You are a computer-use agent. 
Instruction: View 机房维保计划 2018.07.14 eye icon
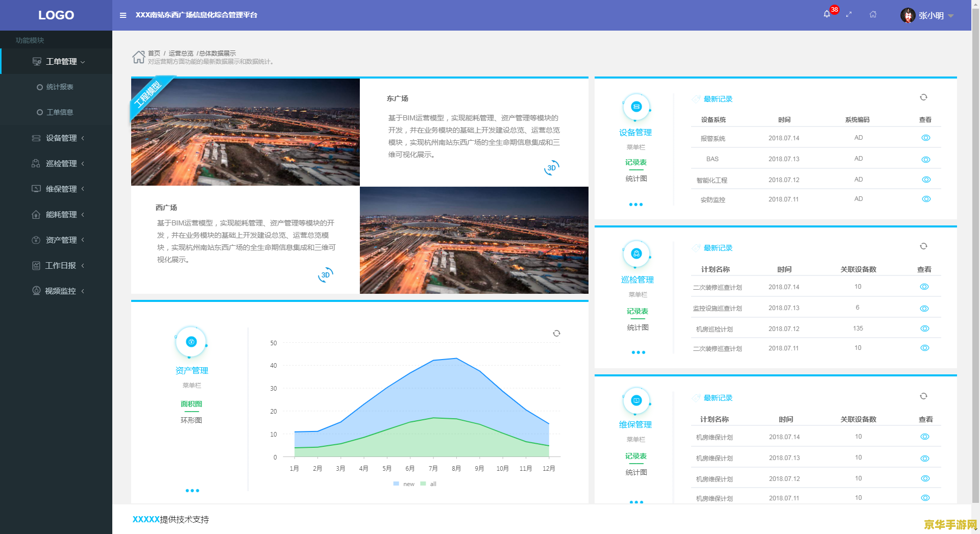pyautogui.click(x=925, y=437)
